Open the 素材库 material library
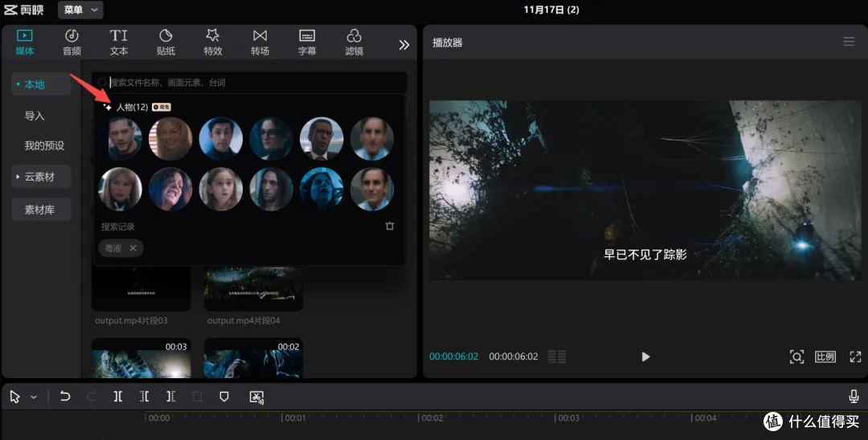Screen dimensions: 868x440 (41, 210)
